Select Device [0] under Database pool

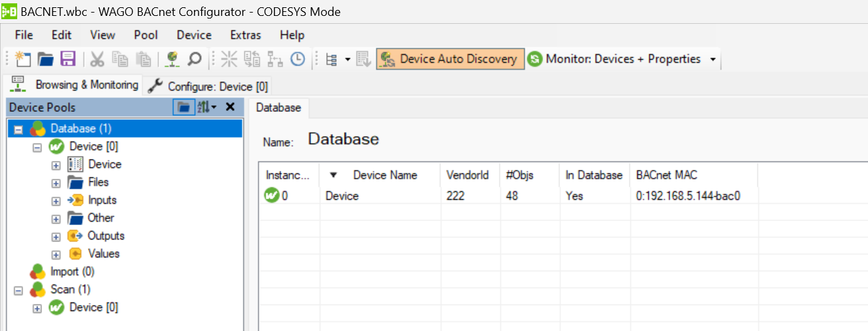click(x=93, y=146)
